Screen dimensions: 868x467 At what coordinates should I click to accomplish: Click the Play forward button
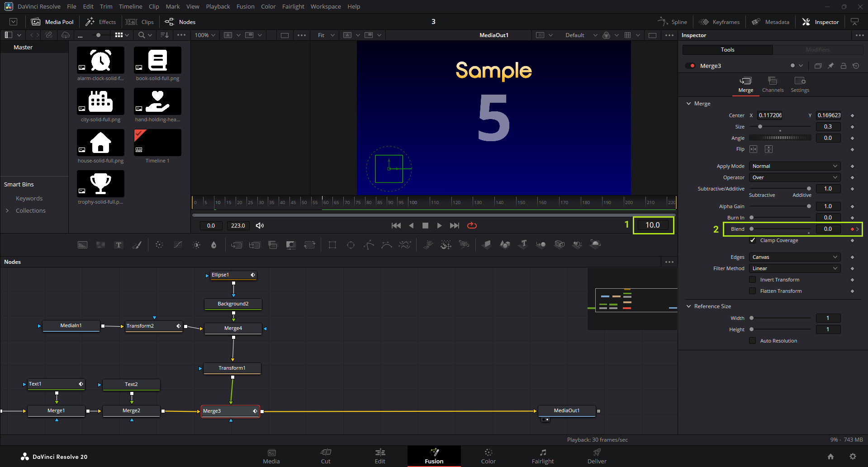(439, 225)
